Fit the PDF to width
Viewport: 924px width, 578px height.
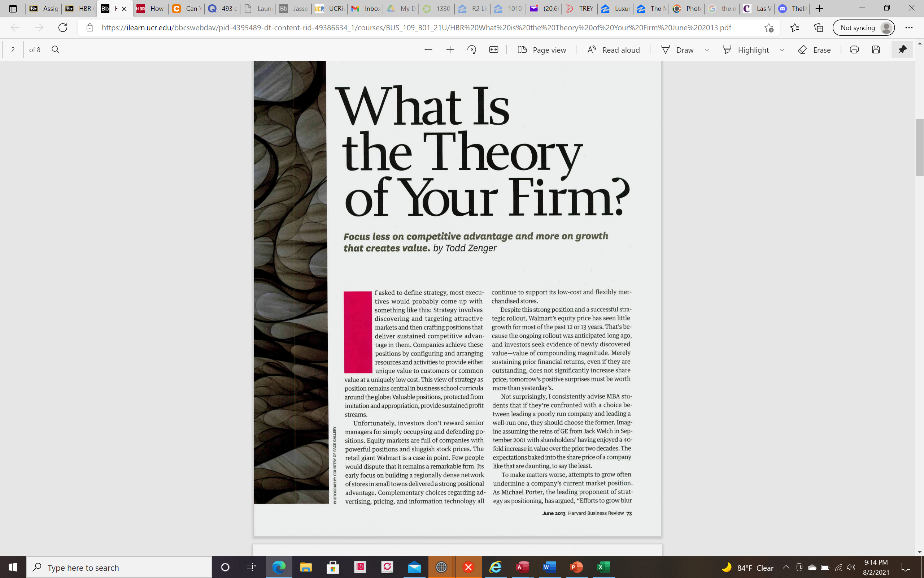coord(494,50)
